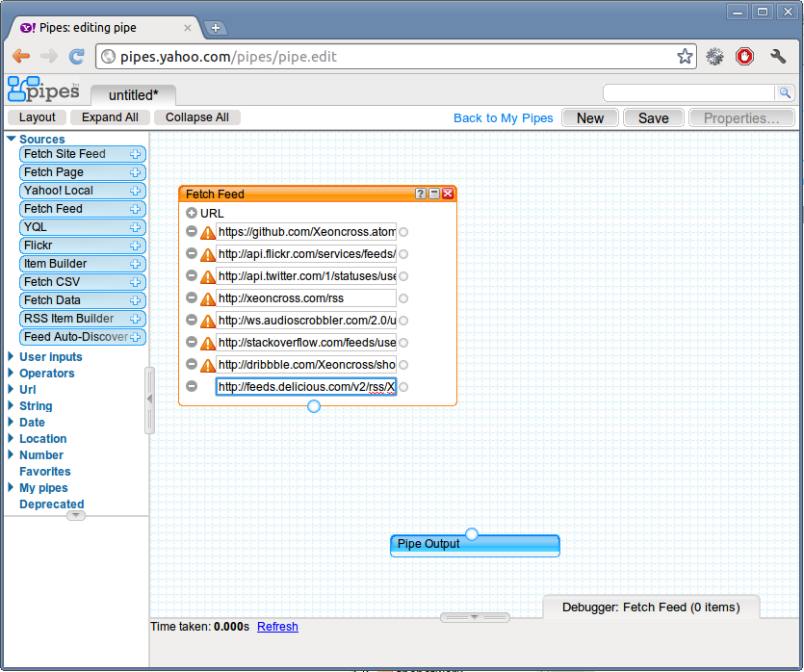Remove the github.com URL row

click(x=192, y=231)
